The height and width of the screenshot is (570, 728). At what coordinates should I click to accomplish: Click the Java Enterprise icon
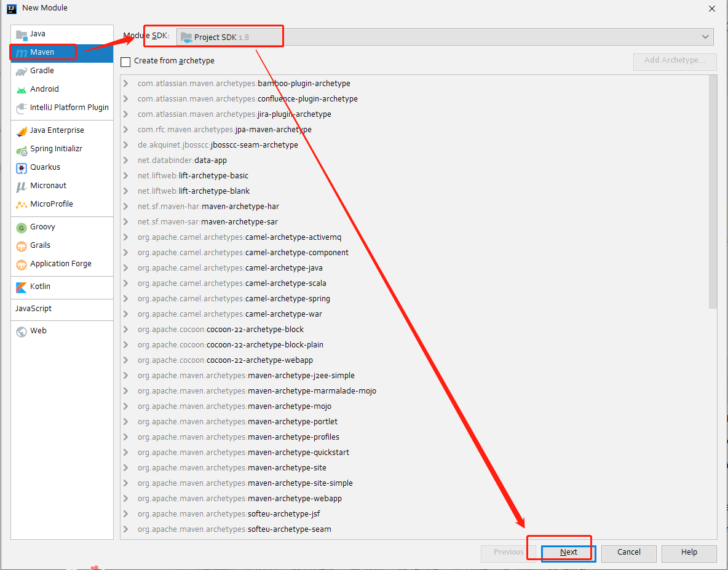22,131
